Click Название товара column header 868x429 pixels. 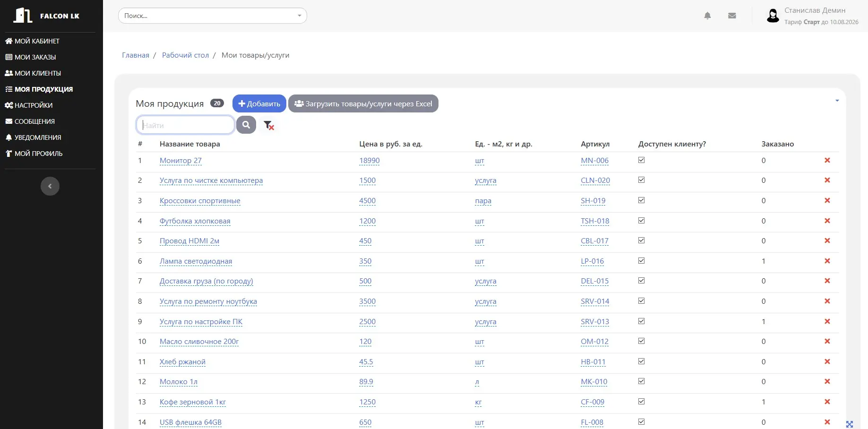(x=190, y=144)
